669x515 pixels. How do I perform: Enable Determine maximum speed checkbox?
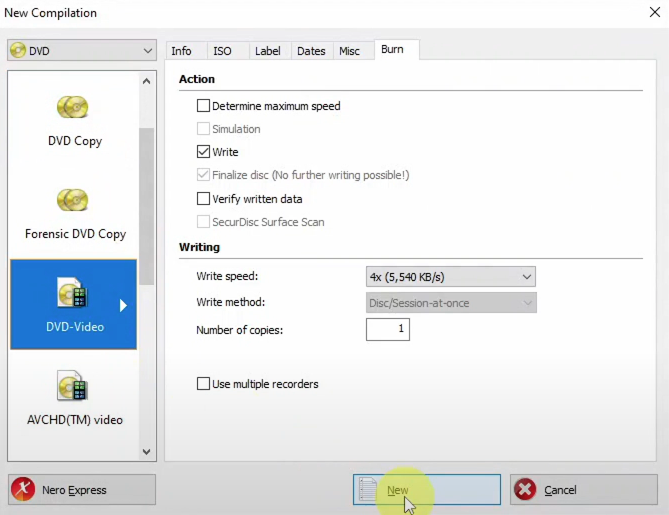(x=204, y=106)
